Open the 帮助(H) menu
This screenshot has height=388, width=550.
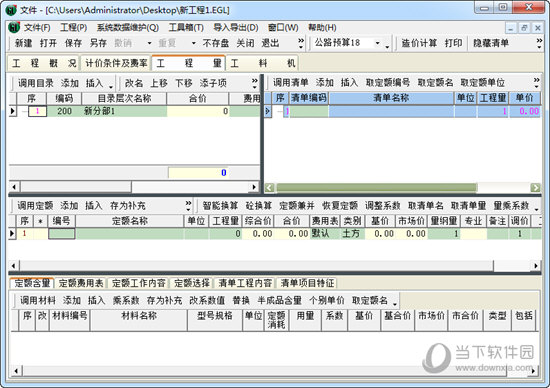tap(322, 27)
